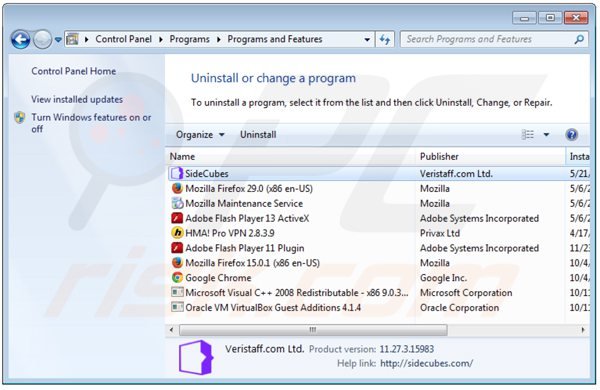Close the Programs and Features window
The width and height of the screenshot is (600, 390).
pyautogui.click(x=576, y=18)
